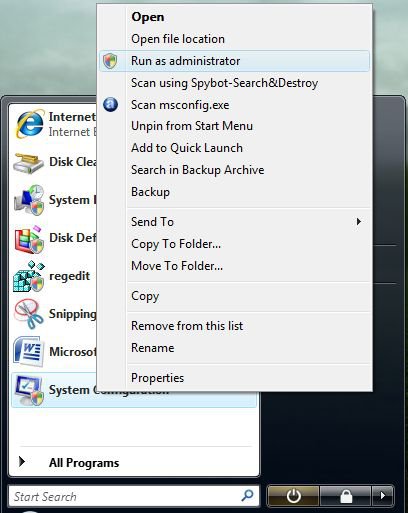Click the System Configuration monitor icon
The image size is (408, 513).
coord(29,390)
